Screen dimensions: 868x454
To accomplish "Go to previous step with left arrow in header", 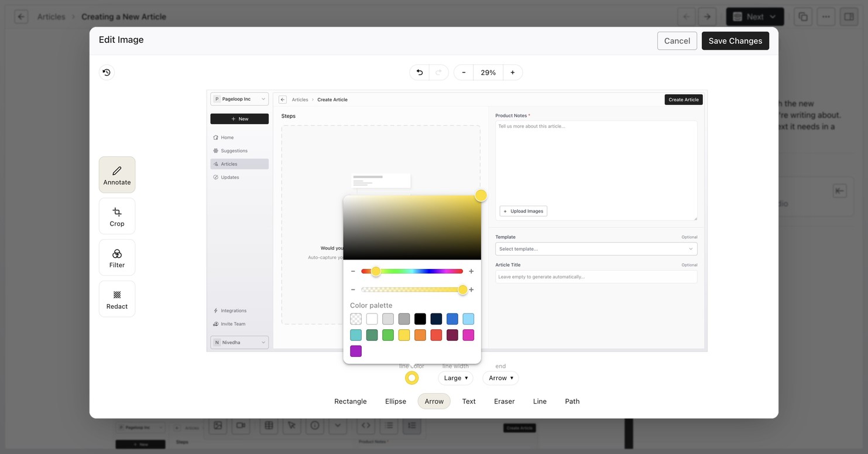I will pyautogui.click(x=687, y=16).
